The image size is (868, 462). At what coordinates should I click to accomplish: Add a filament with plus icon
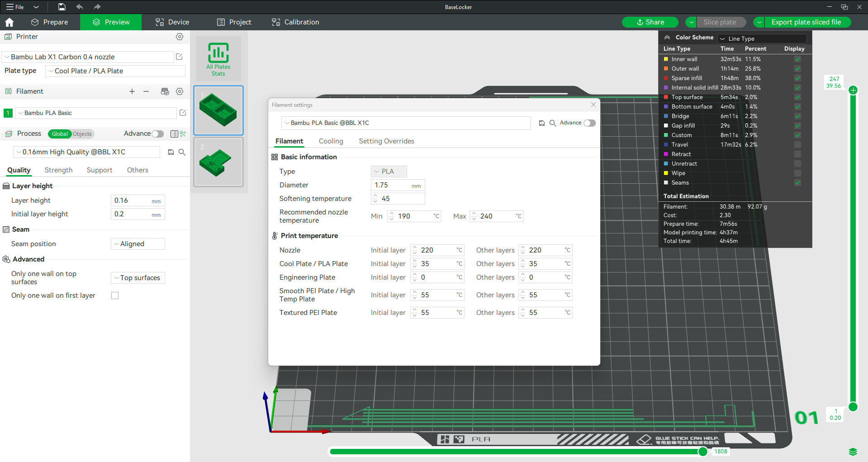click(132, 91)
